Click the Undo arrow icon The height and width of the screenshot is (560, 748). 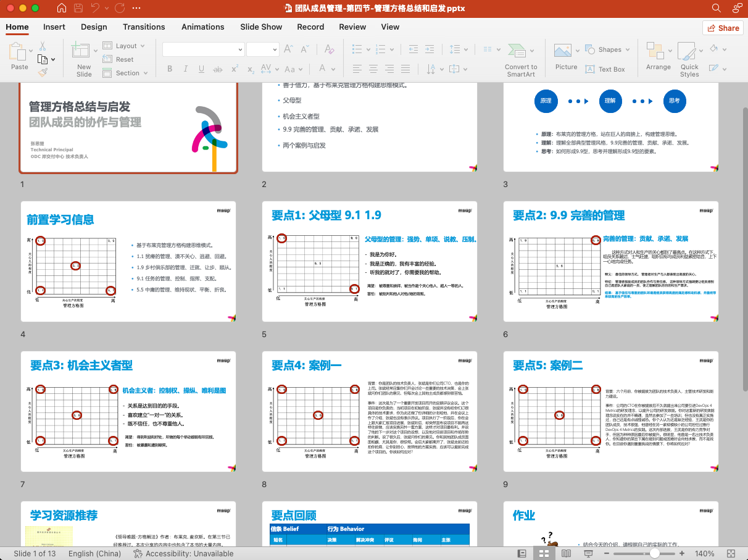(x=95, y=8)
